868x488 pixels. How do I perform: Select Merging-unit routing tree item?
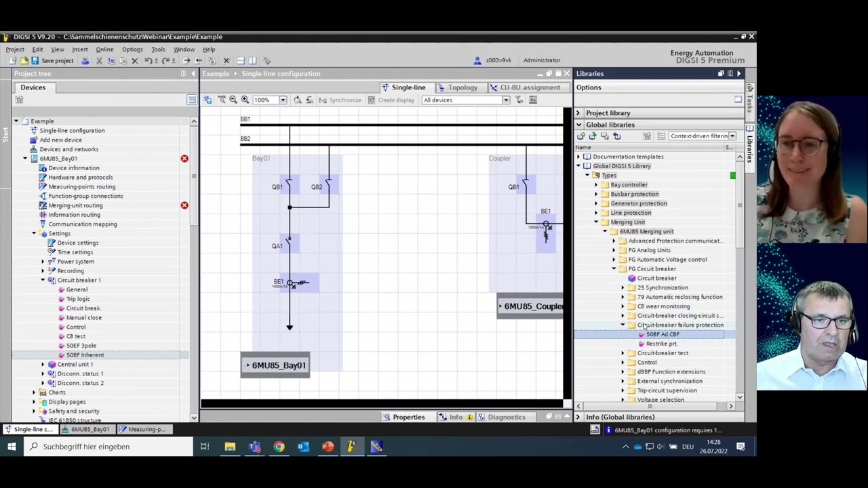(75, 205)
